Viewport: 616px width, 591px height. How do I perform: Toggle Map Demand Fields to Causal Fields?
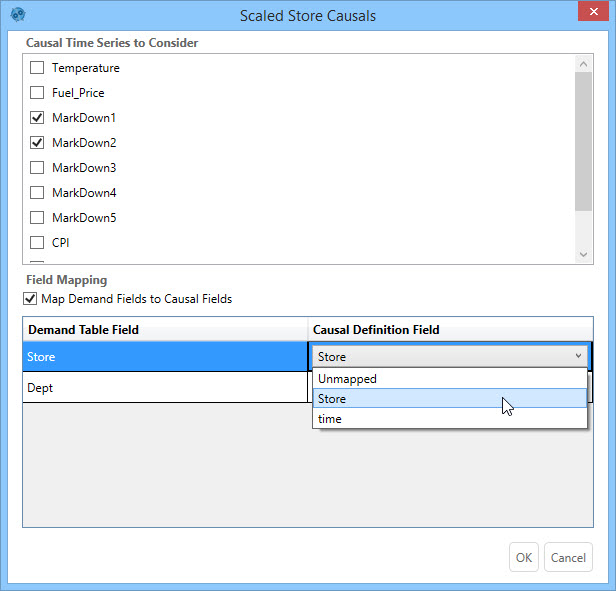point(29,299)
